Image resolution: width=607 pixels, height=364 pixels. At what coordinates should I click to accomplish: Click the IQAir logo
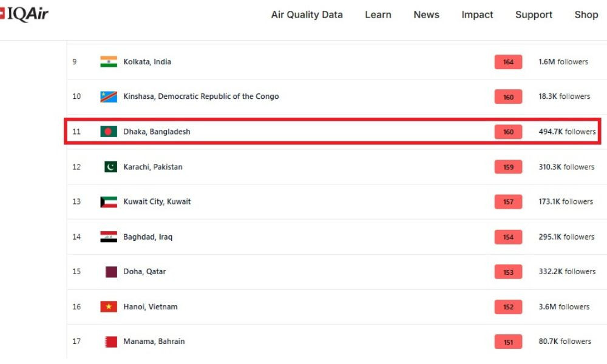[x=24, y=15]
